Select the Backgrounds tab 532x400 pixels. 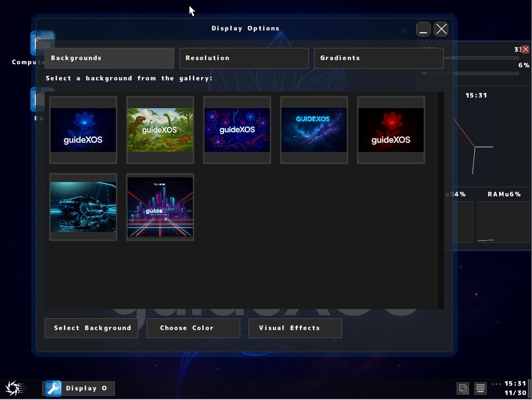pyautogui.click(x=109, y=58)
